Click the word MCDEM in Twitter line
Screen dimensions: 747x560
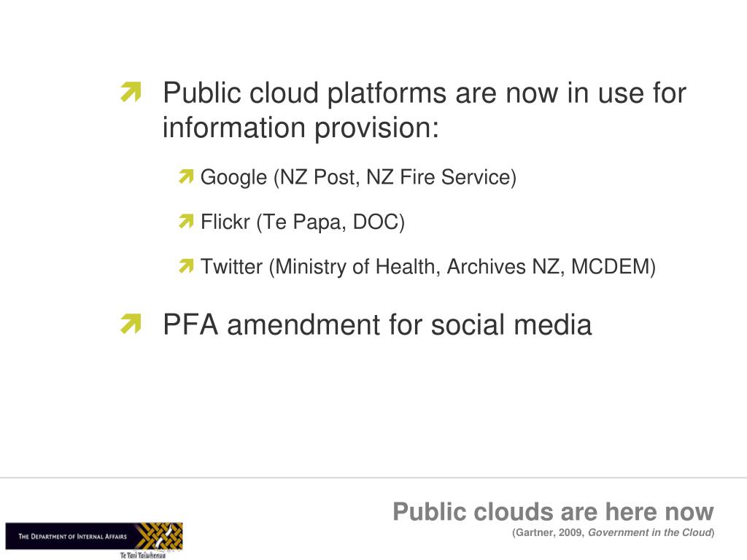(x=611, y=267)
